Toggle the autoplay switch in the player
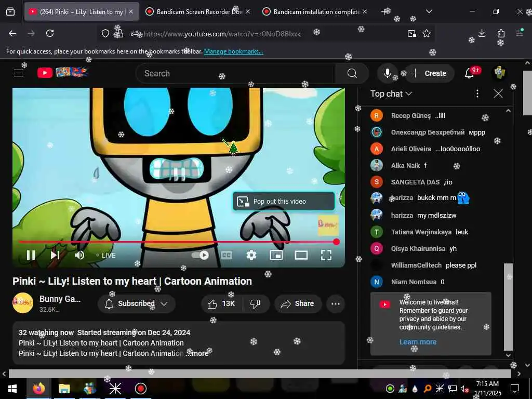Image resolution: width=532 pixels, height=399 pixels. (x=200, y=255)
